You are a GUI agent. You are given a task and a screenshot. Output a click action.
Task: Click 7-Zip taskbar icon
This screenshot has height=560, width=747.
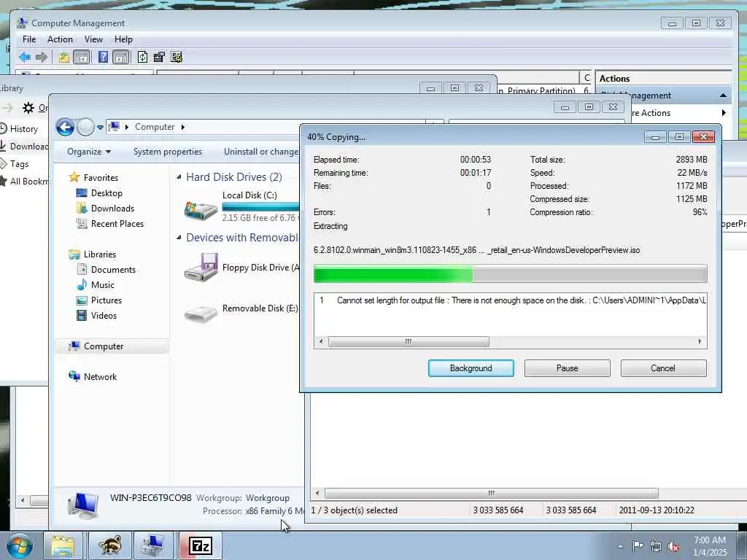(x=201, y=545)
